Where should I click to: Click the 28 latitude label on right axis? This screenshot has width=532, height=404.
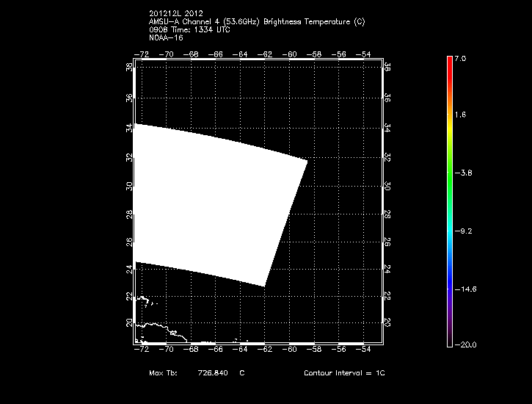387,214
